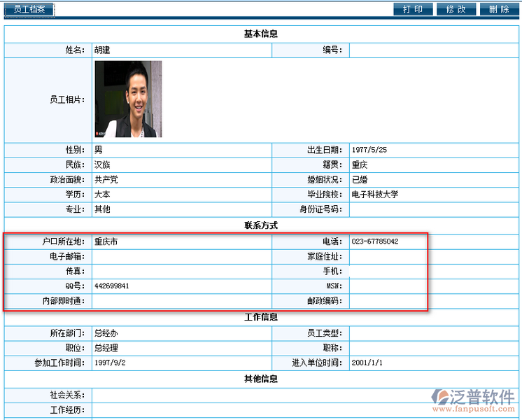
Task: Select QQ number 442699841
Action: [x=112, y=286]
